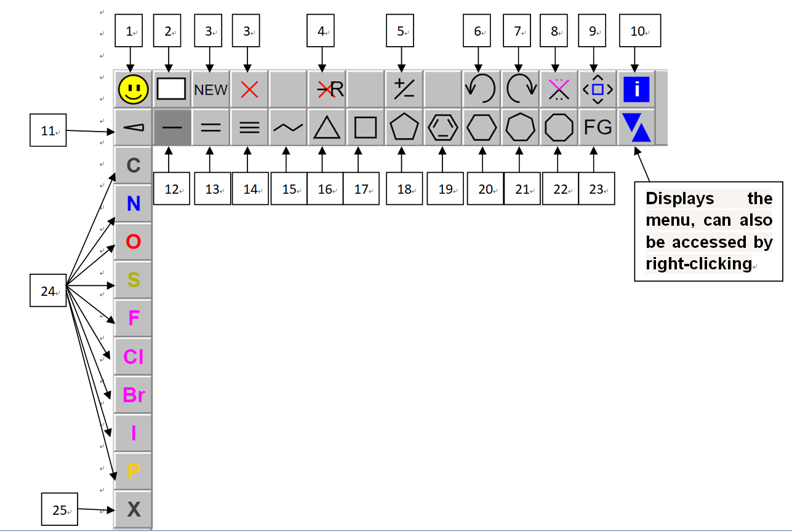This screenshot has height=532, width=792.
Task: Pick the sulfur S atom button
Action: pyautogui.click(x=133, y=280)
